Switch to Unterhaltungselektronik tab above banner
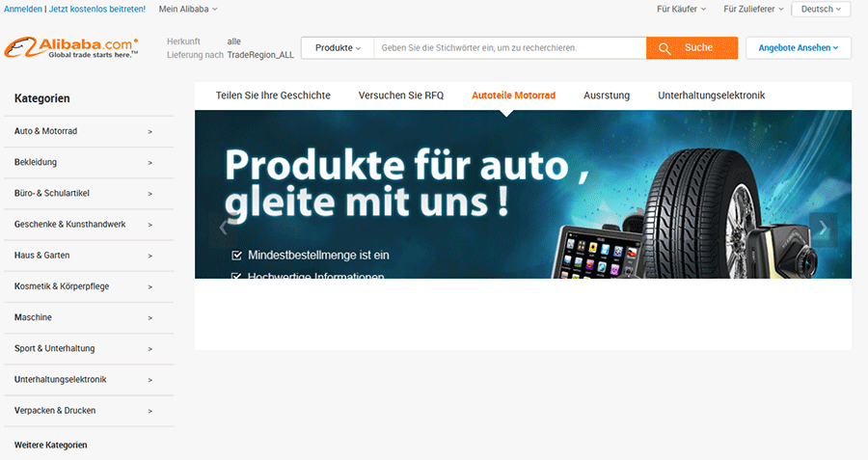Screen dimensions: 868x460 tap(712, 95)
